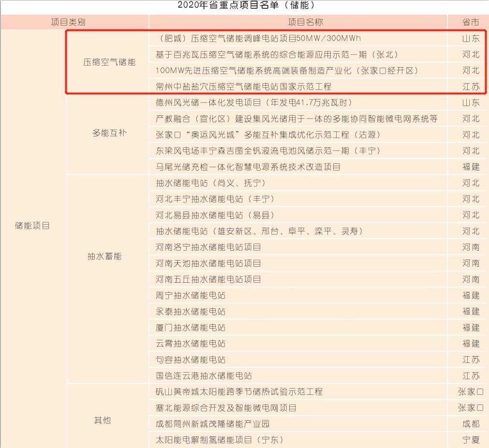Select the 储能项目 category cell
Screen dimensions: 489x448
[x=32, y=226]
